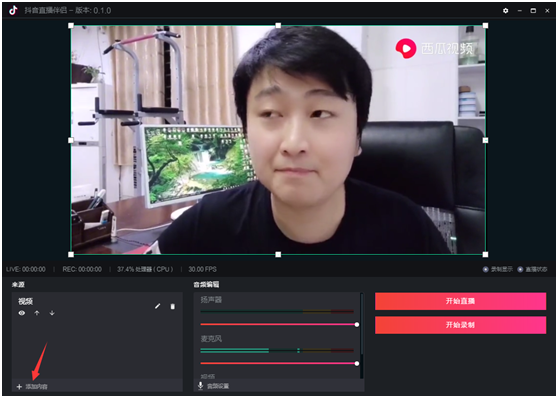Image resolution: width=558 pixels, height=398 pixels.
Task: Move the 视频 source down with the arrow
Action: [52, 313]
